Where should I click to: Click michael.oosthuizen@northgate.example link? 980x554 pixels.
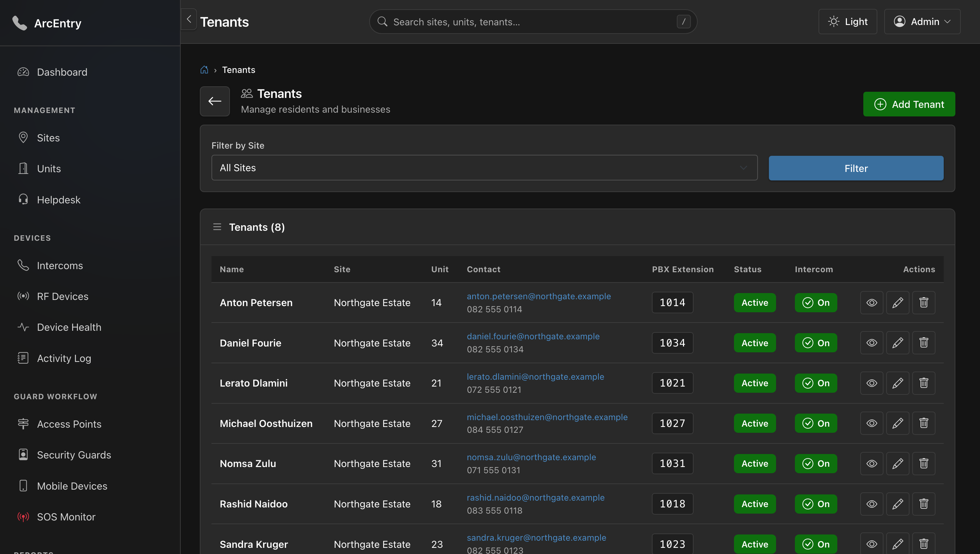[x=547, y=417]
